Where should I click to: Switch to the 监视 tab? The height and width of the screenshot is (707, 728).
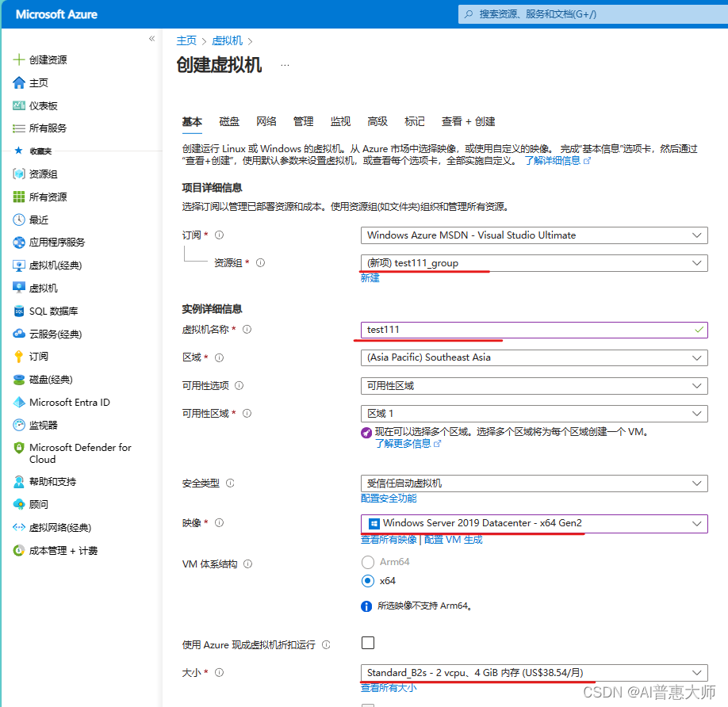coord(340,121)
